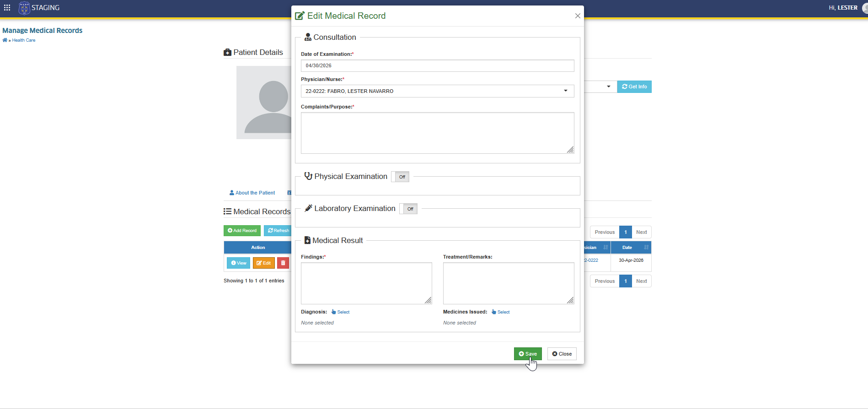This screenshot has width=868, height=411.
Task: Click the Health Care breadcrumb link
Action: [24, 40]
